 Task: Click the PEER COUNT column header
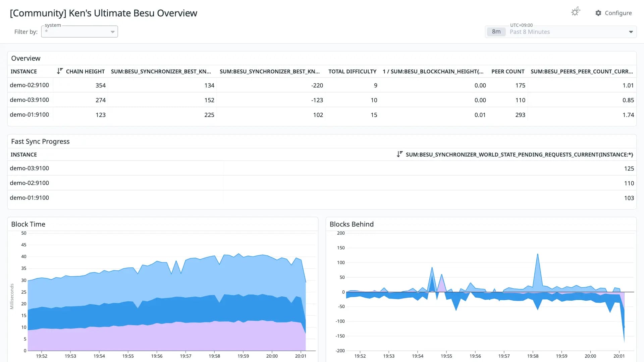point(508,71)
